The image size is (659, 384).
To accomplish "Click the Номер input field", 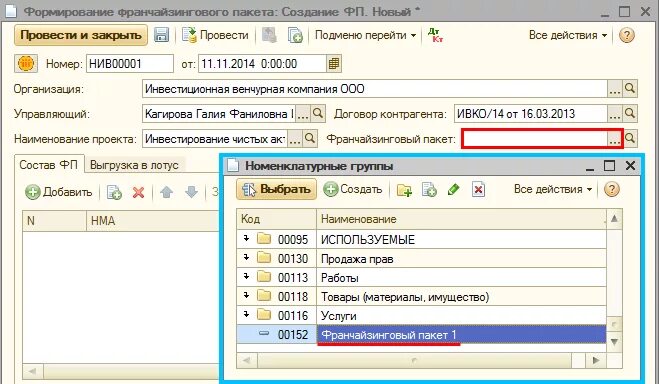I will [130, 64].
